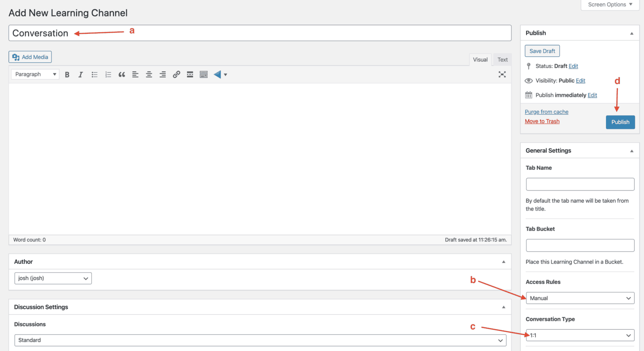Insert a numbered list
This screenshot has width=644, height=351.
[x=108, y=74]
